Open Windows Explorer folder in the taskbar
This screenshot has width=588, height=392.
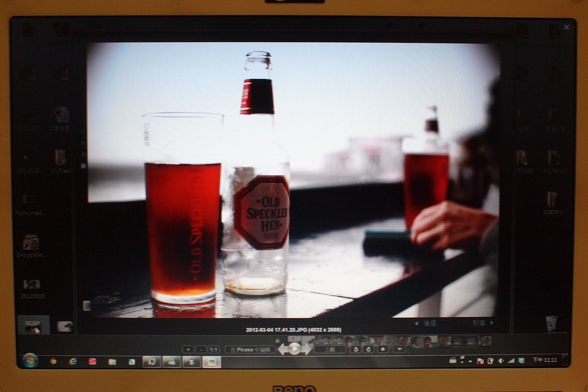coord(112,362)
